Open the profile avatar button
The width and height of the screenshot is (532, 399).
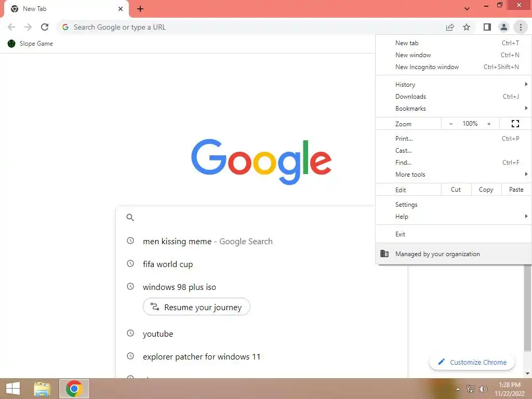click(x=504, y=27)
